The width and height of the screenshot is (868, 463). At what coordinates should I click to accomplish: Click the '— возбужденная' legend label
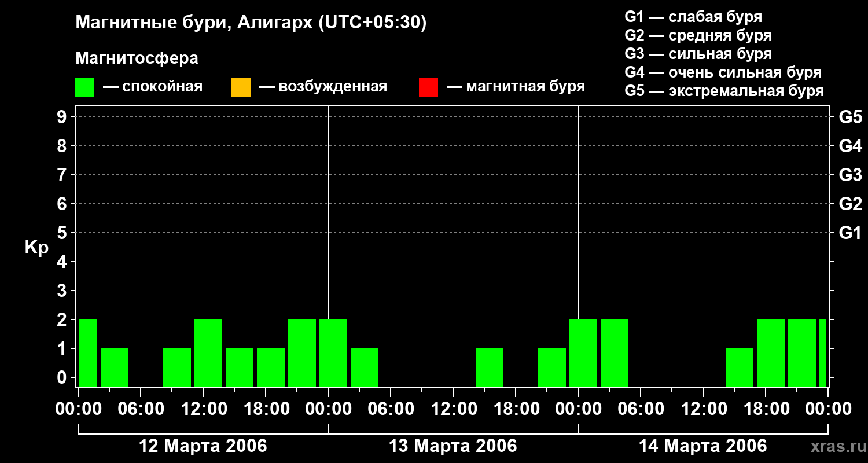pyautogui.click(x=323, y=87)
